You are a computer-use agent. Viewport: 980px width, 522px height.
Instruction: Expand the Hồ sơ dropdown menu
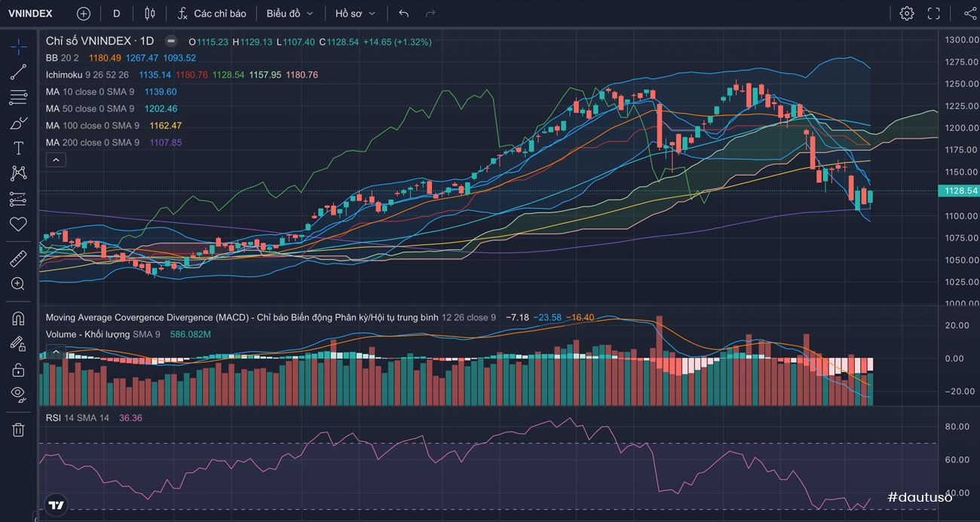click(355, 14)
